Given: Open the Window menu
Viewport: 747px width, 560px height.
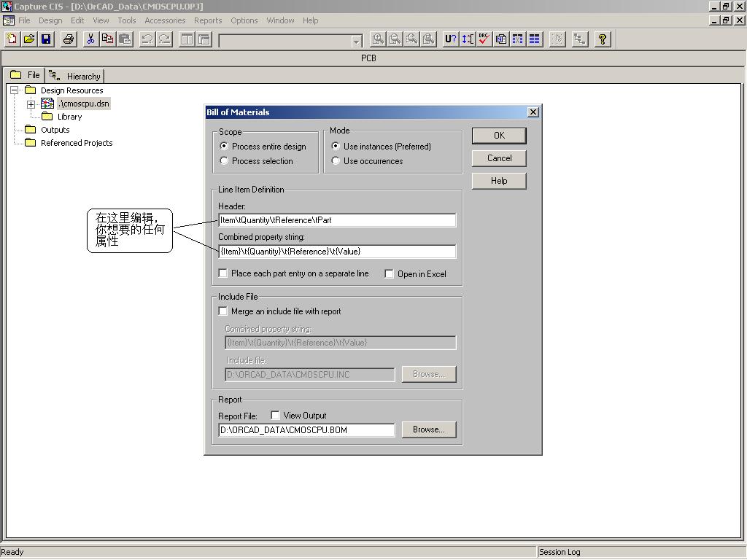Looking at the screenshot, I should (280, 20).
